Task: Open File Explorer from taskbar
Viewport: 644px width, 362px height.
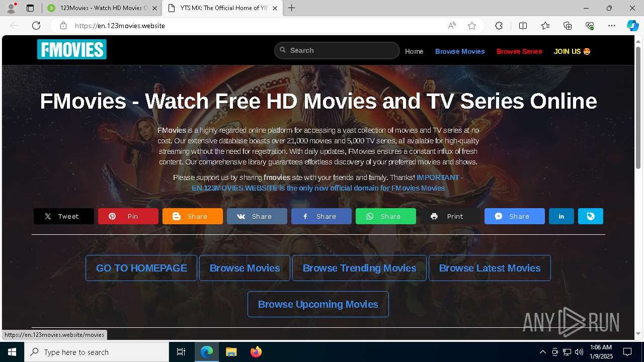Action: click(x=231, y=352)
